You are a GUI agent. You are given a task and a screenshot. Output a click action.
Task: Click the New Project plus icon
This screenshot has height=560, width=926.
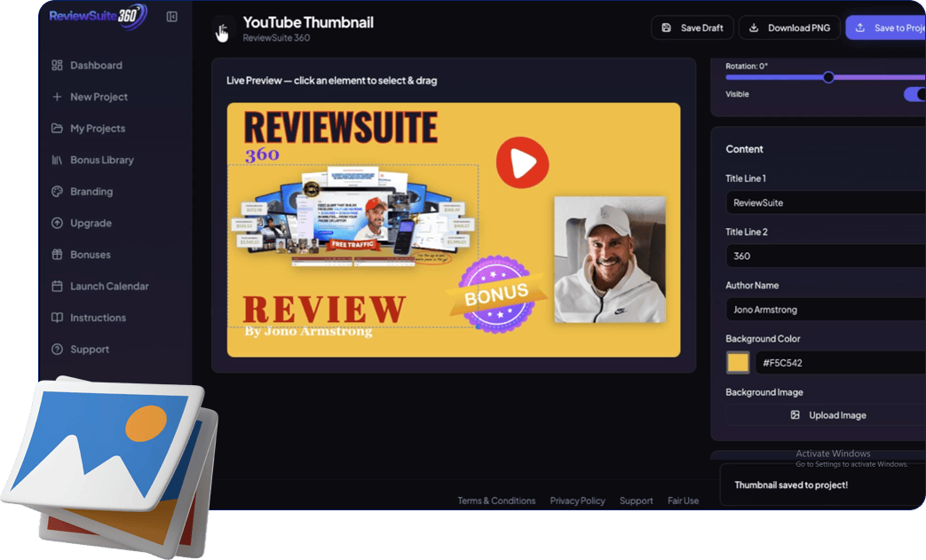(57, 97)
